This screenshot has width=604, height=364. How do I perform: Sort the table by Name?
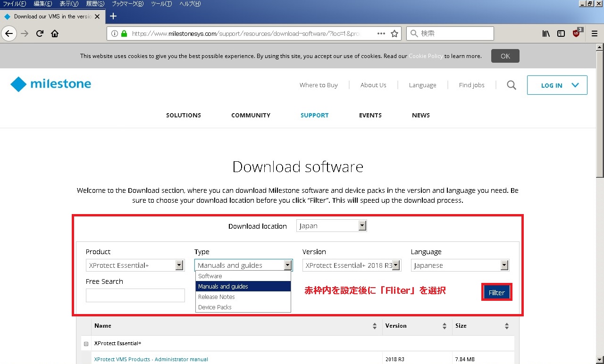375,326
